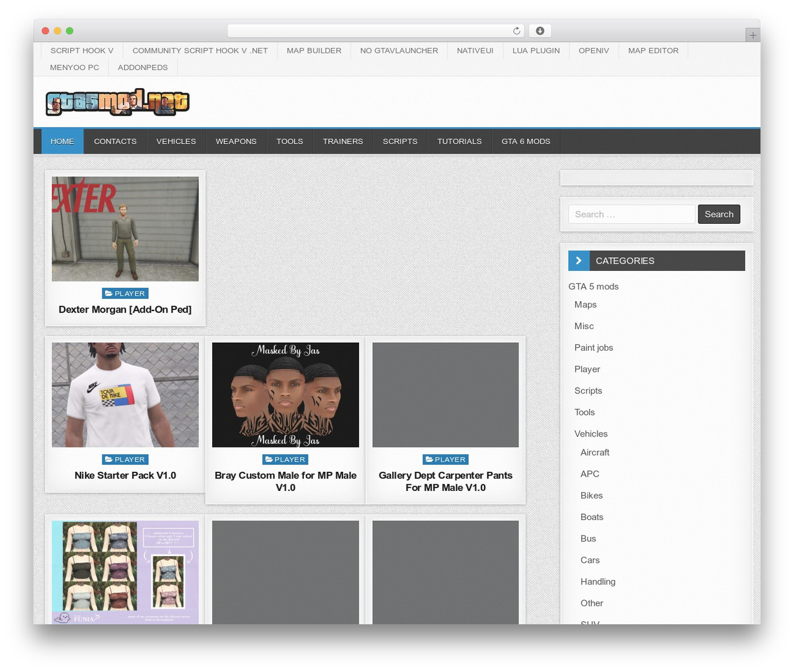This screenshot has width=794, height=672.
Task: Click the gtasmod.net site logo
Action: pos(117,102)
